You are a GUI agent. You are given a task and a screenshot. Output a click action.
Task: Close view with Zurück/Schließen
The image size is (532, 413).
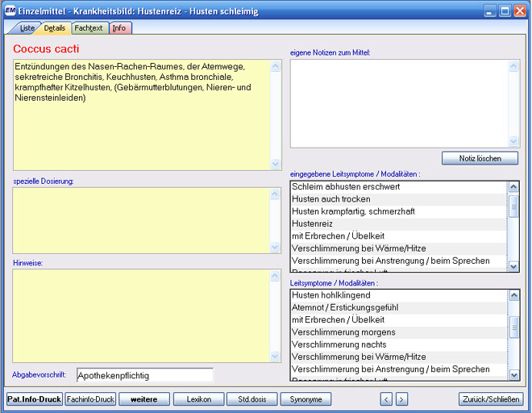pos(492,399)
